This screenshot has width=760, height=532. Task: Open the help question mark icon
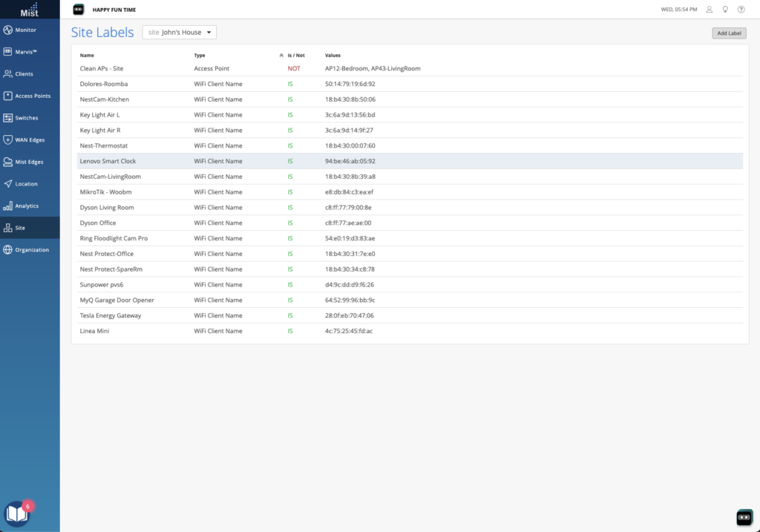point(741,9)
